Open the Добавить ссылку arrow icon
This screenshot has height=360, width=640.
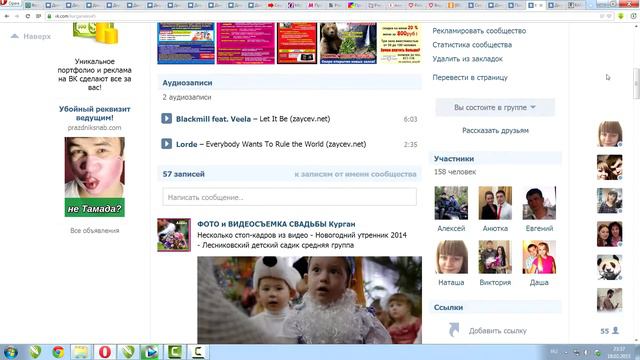tap(454, 330)
